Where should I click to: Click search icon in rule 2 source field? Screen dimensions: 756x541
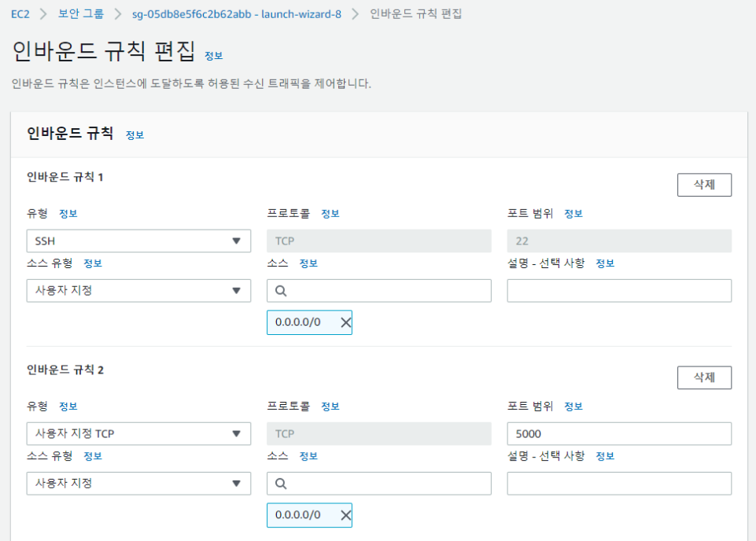pyautogui.click(x=281, y=483)
